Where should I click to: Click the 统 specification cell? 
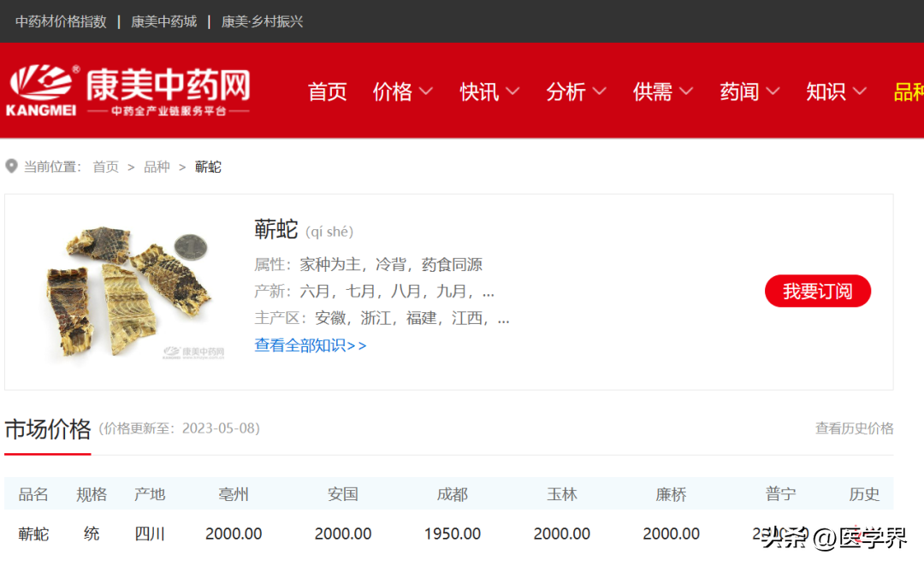(92, 534)
